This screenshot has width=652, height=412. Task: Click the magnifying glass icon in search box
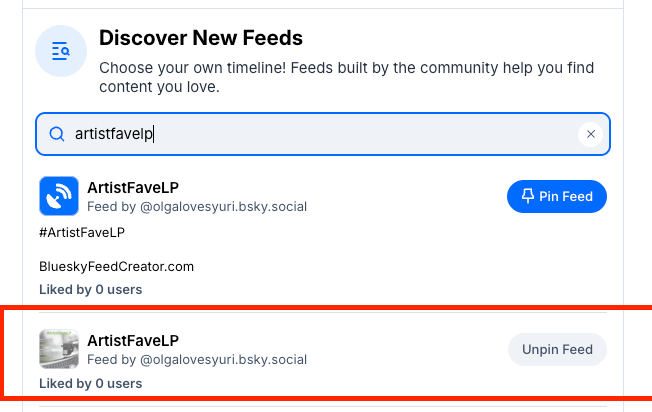coord(56,134)
